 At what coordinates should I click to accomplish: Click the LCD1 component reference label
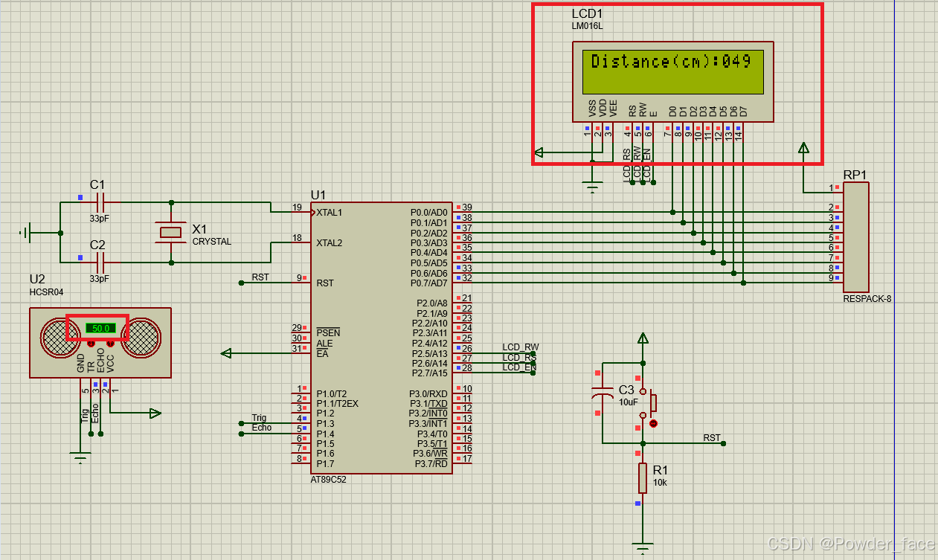(x=587, y=14)
